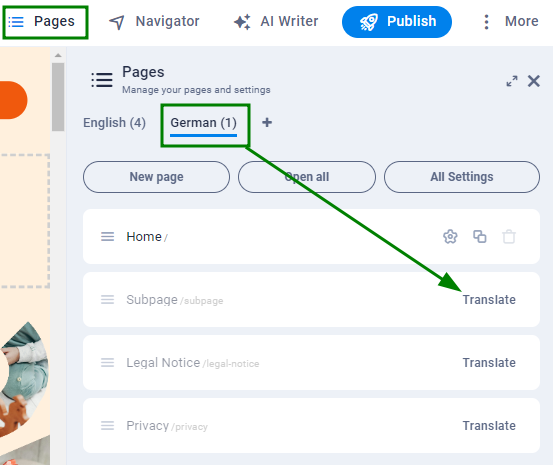Open the Navigator tool
Viewport: 553px width, 465px height.
154,22
